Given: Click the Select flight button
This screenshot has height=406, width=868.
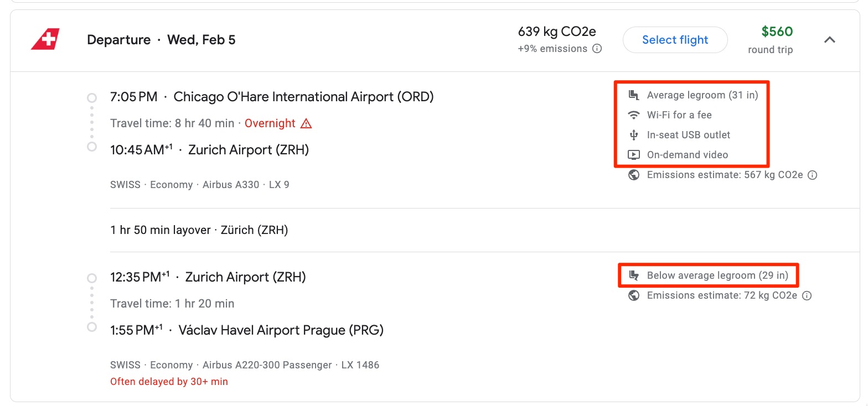Looking at the screenshot, I should point(675,39).
